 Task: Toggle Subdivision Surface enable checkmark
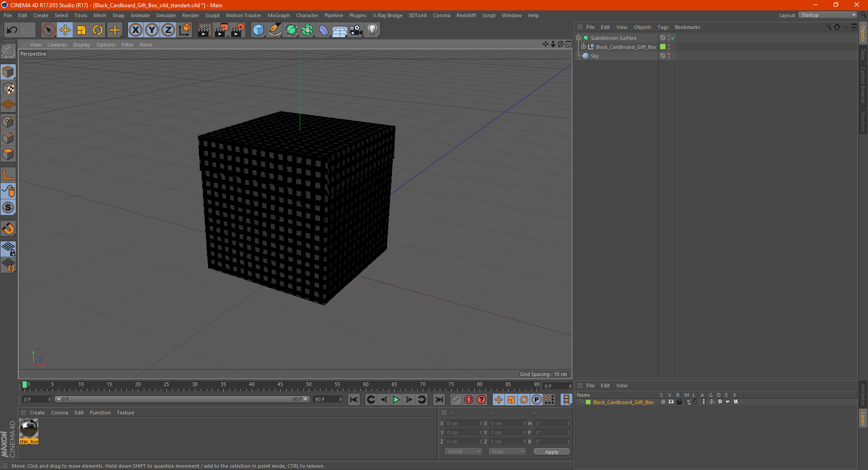(x=673, y=38)
